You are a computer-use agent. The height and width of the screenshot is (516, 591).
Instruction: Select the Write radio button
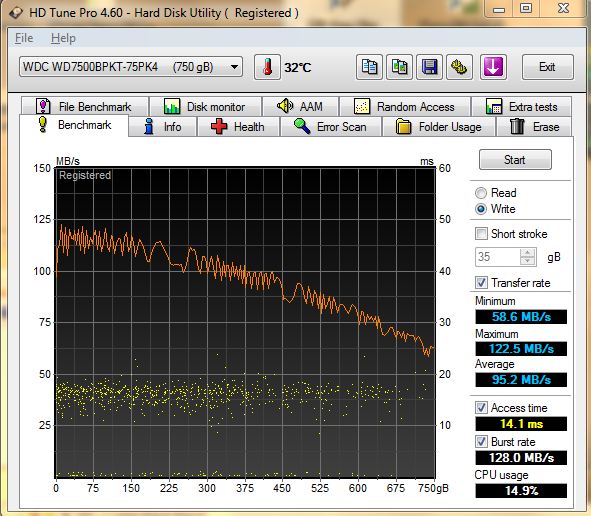pos(481,209)
